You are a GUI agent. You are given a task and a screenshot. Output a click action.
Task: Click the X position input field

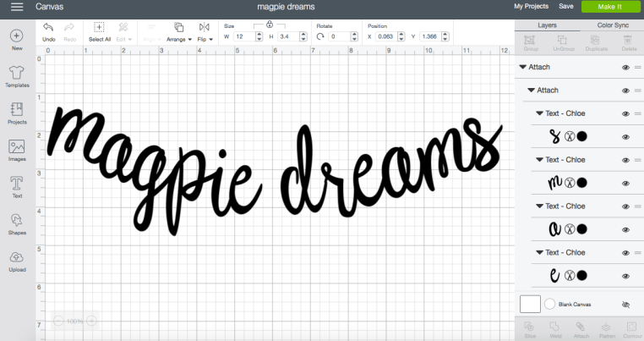tap(386, 36)
